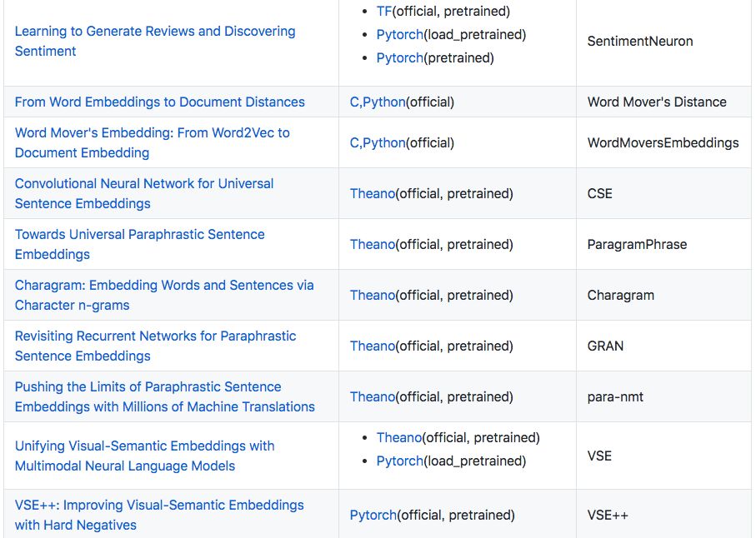
Task: Open 'From Word Embeddings to Document Distances' paper
Action: (x=160, y=102)
